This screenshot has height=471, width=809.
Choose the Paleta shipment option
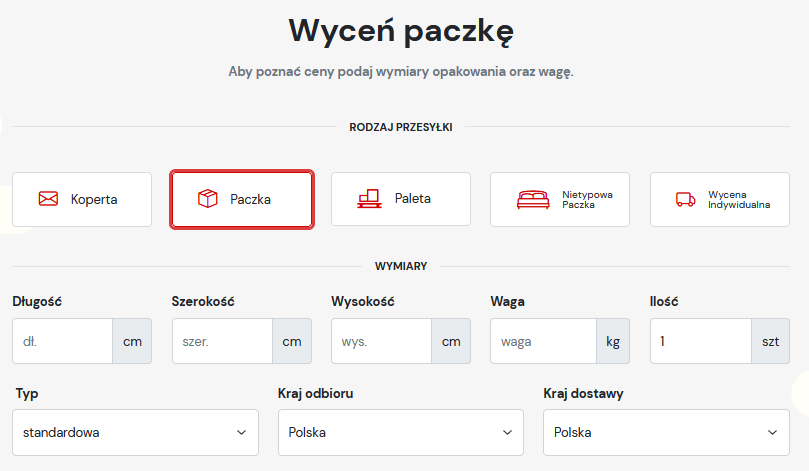click(x=400, y=199)
